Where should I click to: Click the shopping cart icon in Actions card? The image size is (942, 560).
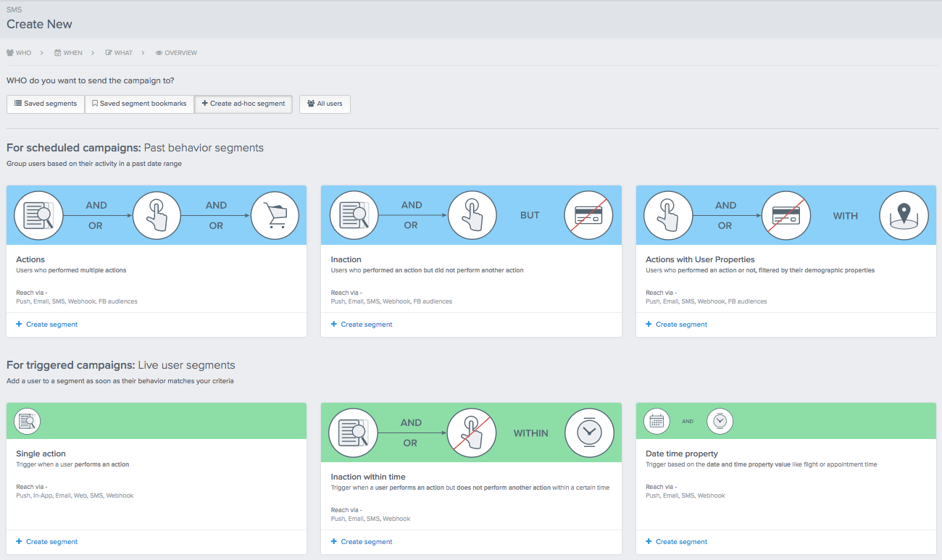click(x=275, y=215)
